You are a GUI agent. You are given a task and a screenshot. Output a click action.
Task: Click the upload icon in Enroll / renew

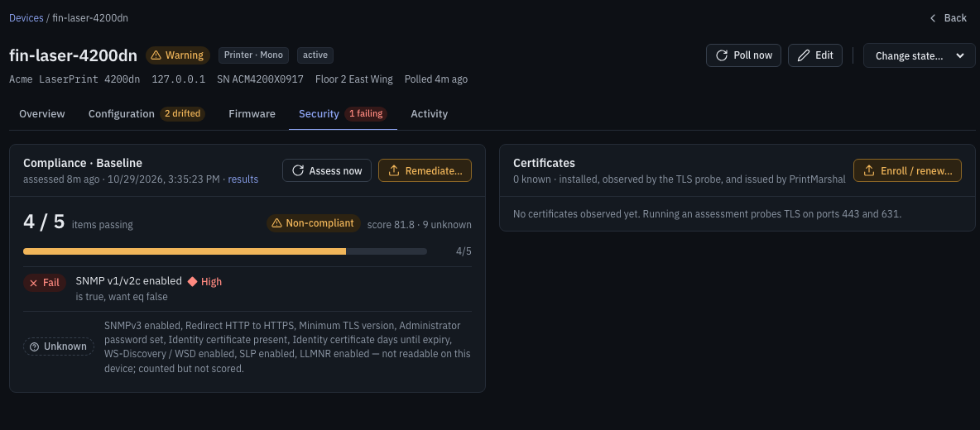[x=869, y=170]
